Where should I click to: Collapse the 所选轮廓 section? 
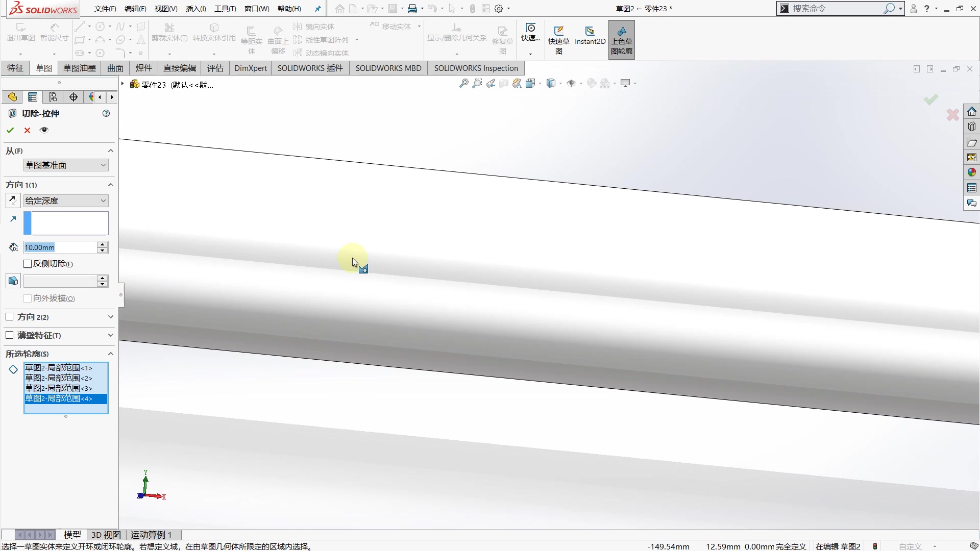[110, 354]
